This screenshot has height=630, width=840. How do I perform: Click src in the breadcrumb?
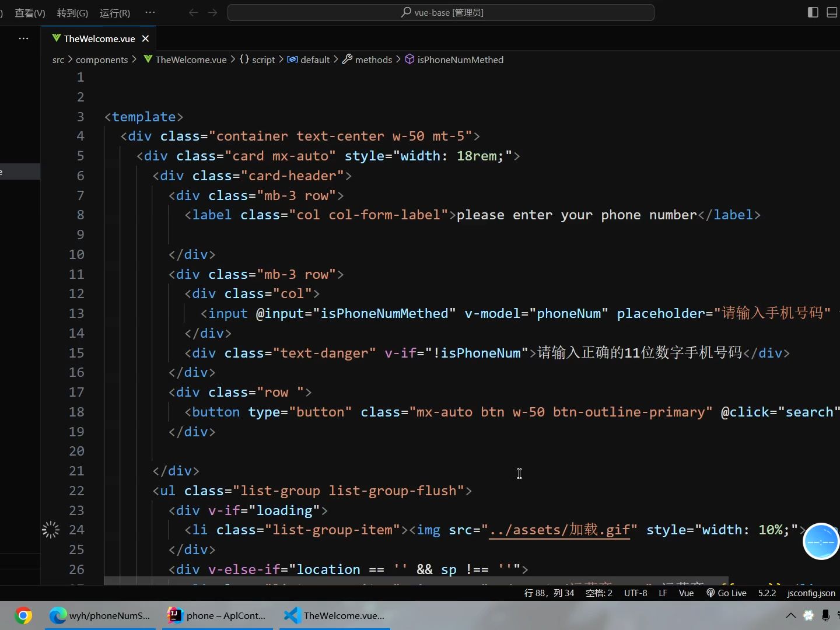58,60
